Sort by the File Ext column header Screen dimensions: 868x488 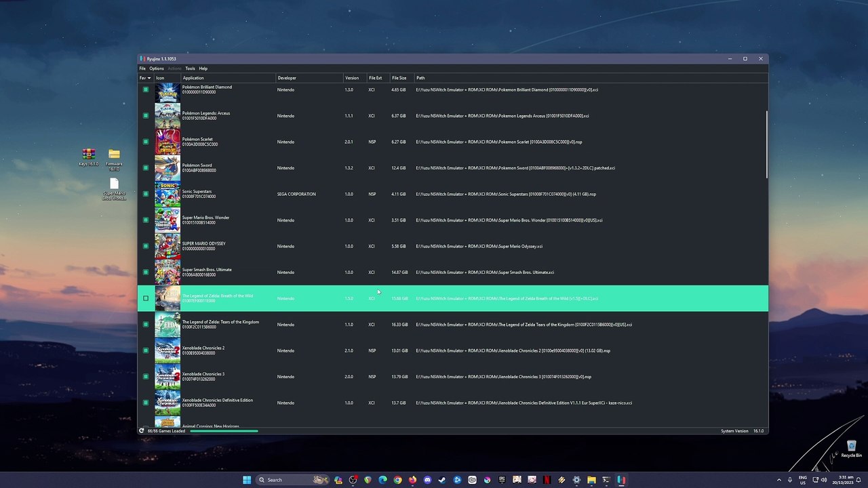point(378,78)
